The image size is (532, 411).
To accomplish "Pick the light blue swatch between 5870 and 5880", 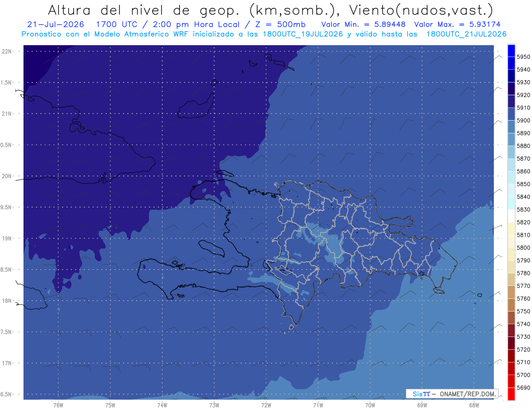I will (x=511, y=152).
